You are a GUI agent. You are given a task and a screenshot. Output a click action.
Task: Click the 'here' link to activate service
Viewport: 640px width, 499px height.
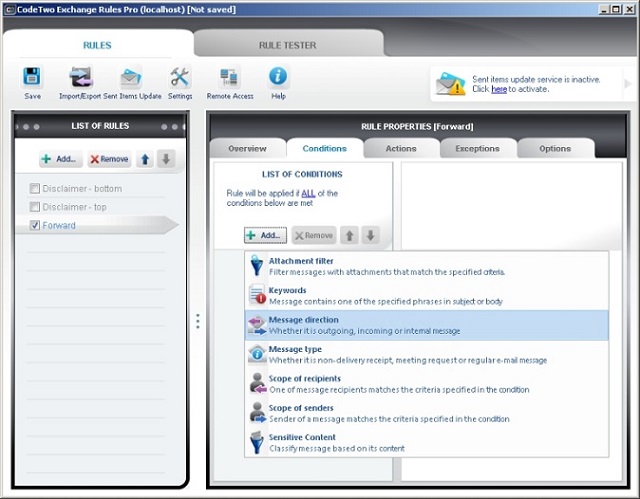499,89
